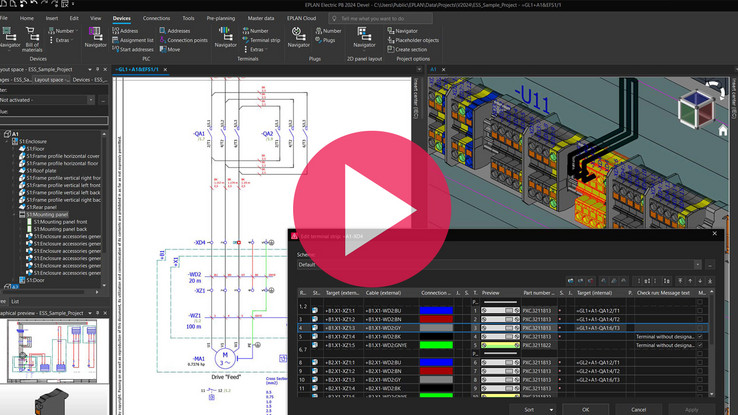Confirm terminal strip dialog with OK
The width and height of the screenshot is (738, 415).
coord(586,410)
